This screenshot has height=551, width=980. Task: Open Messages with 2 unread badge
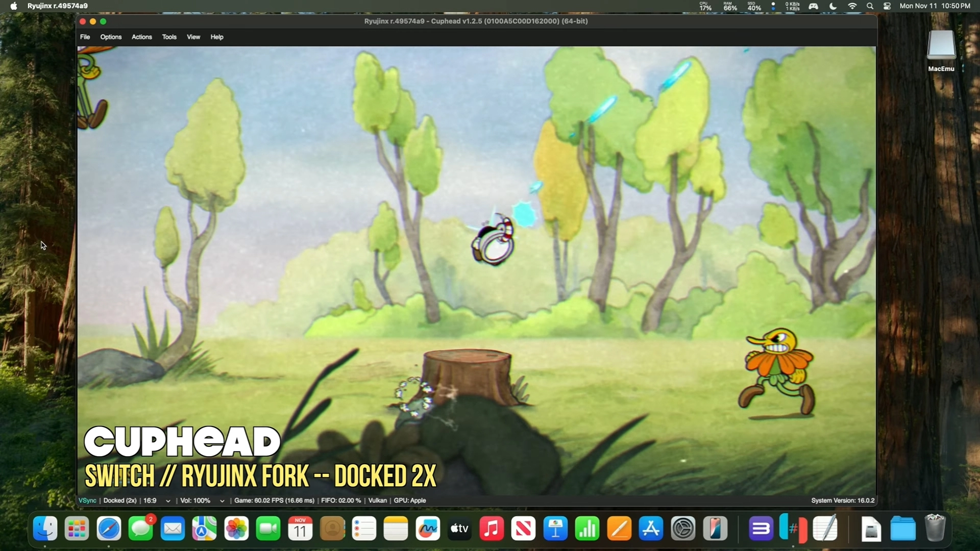coord(140,529)
